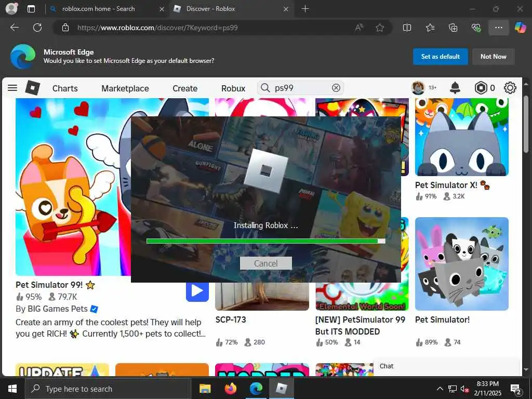
Task: Cancel the Roblox installation
Action: (x=265, y=263)
